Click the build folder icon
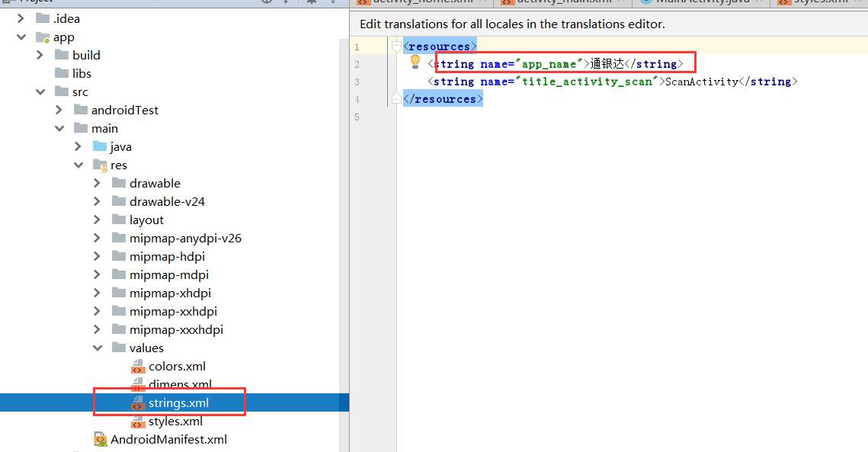868x452 pixels. tap(62, 55)
